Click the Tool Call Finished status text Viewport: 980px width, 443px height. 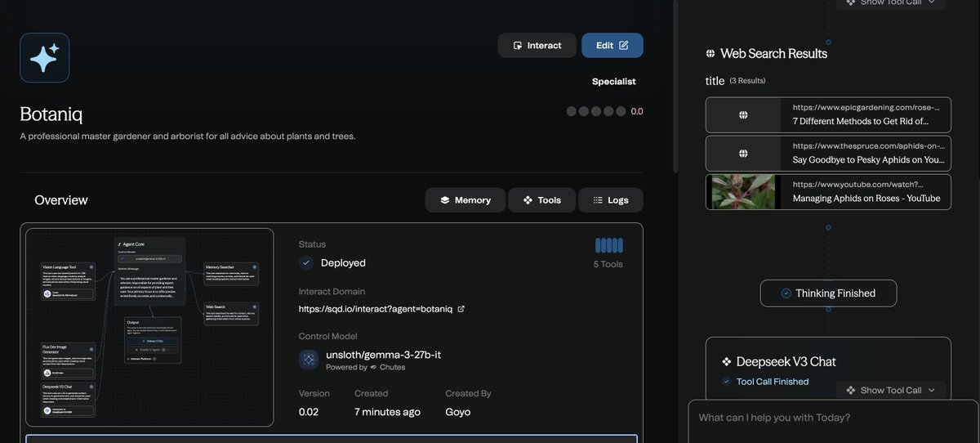773,382
